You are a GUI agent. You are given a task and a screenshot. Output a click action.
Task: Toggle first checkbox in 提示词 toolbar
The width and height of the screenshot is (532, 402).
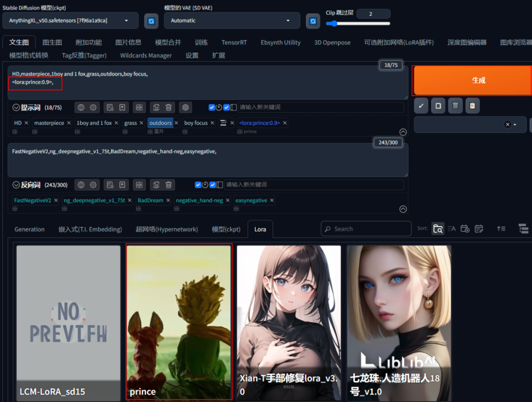(x=212, y=107)
